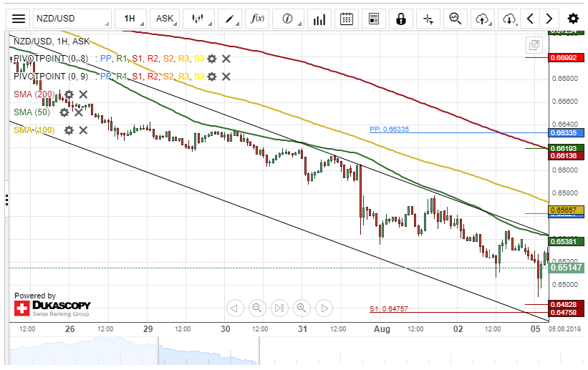
Task: Click the zoom magnifier chart icon
Action: 456,19
